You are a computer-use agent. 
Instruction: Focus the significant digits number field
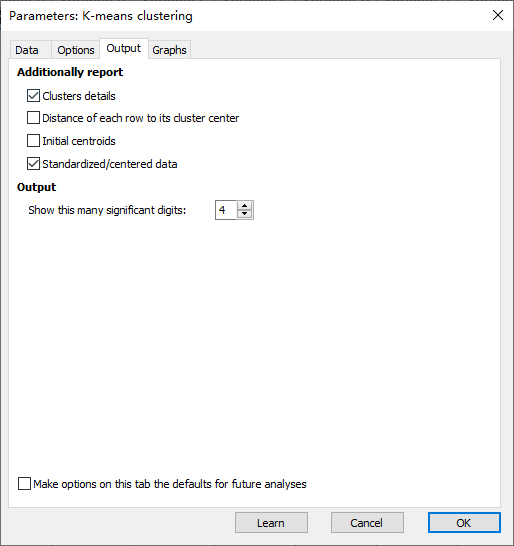point(226,210)
